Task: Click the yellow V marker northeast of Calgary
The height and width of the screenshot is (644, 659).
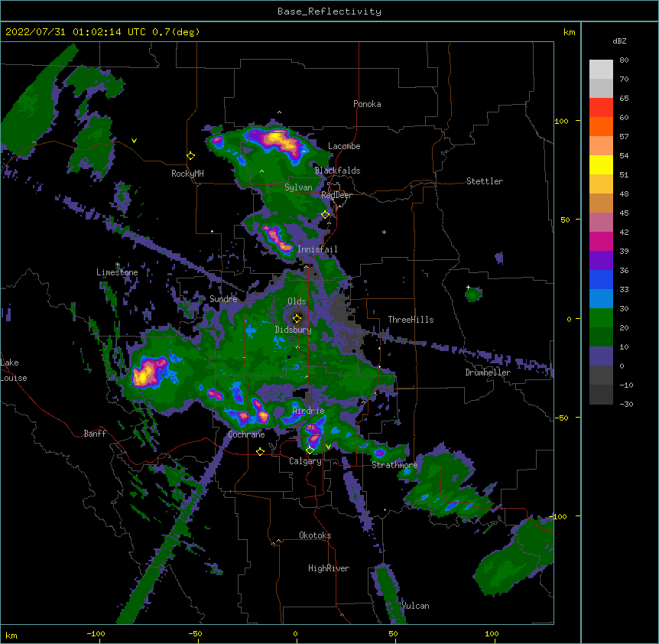Action: (328, 447)
